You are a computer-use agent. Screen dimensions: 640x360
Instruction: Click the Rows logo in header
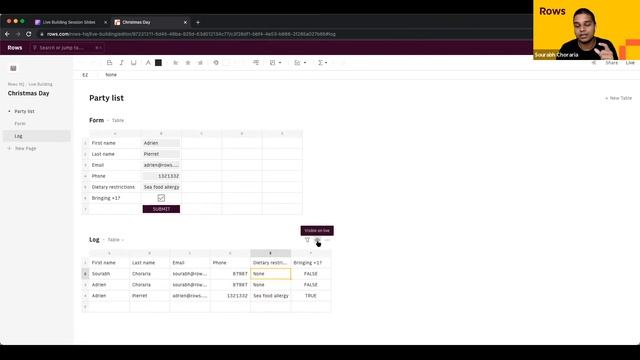pos(15,48)
